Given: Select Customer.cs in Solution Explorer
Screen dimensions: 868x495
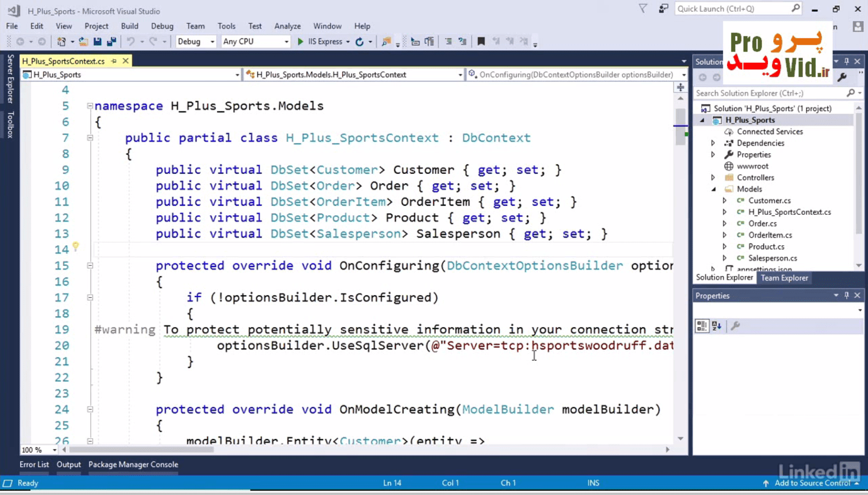Looking at the screenshot, I should point(769,200).
